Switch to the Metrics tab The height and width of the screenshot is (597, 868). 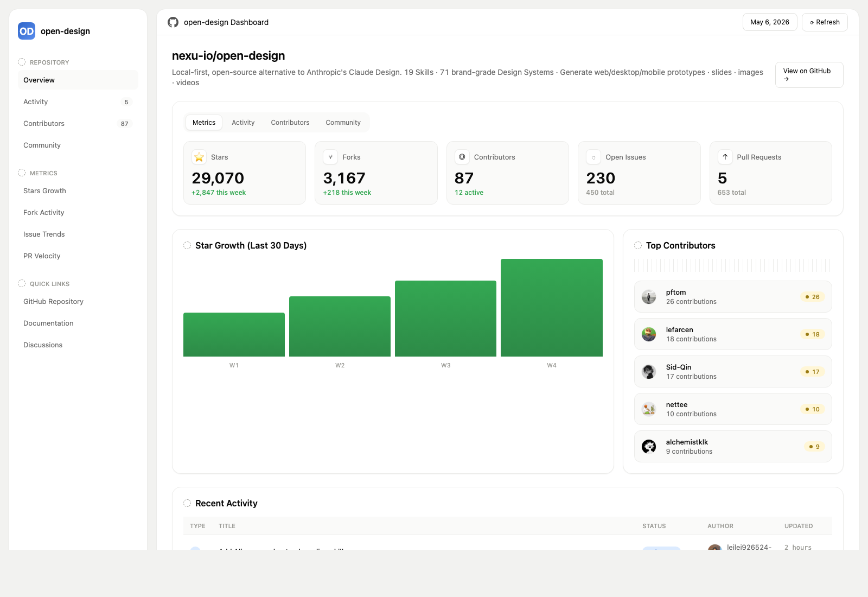coord(204,123)
